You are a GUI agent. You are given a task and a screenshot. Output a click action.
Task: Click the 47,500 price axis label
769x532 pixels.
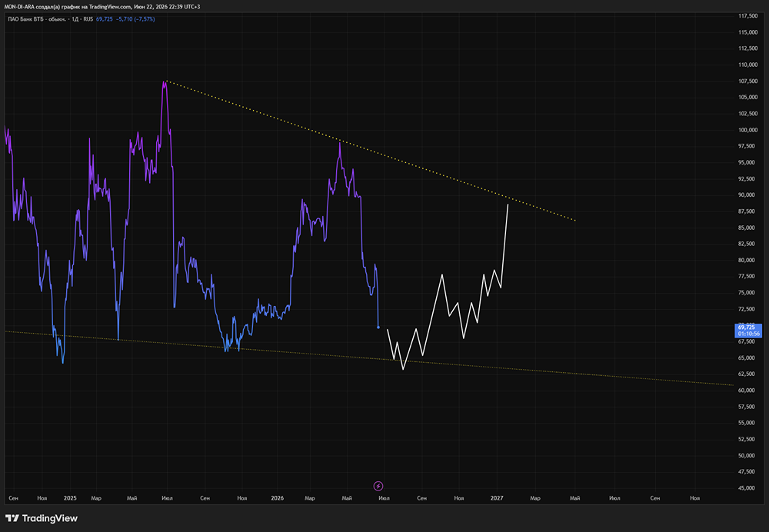747,472
